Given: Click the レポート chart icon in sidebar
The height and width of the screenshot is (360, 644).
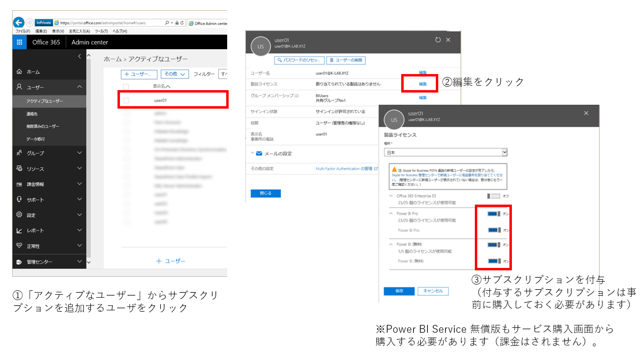Looking at the screenshot, I should tap(19, 230).
